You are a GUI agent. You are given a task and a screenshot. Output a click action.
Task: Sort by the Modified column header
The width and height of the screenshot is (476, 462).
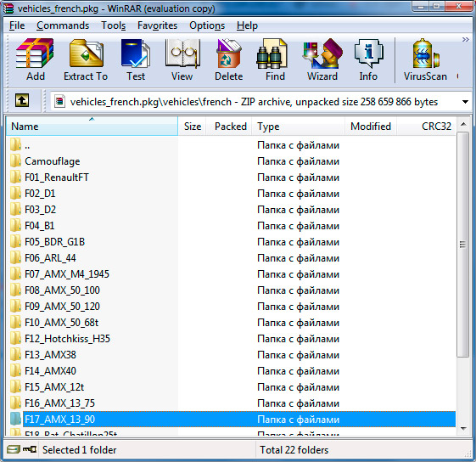point(371,127)
